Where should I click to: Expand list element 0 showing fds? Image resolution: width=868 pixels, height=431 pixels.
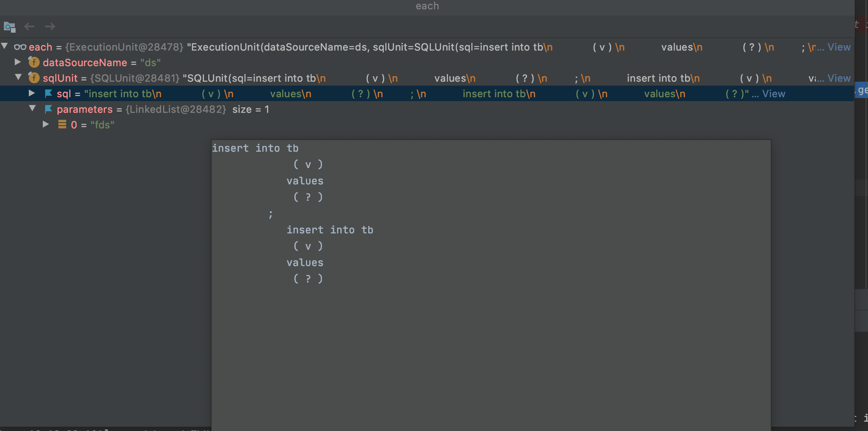pyautogui.click(x=46, y=124)
